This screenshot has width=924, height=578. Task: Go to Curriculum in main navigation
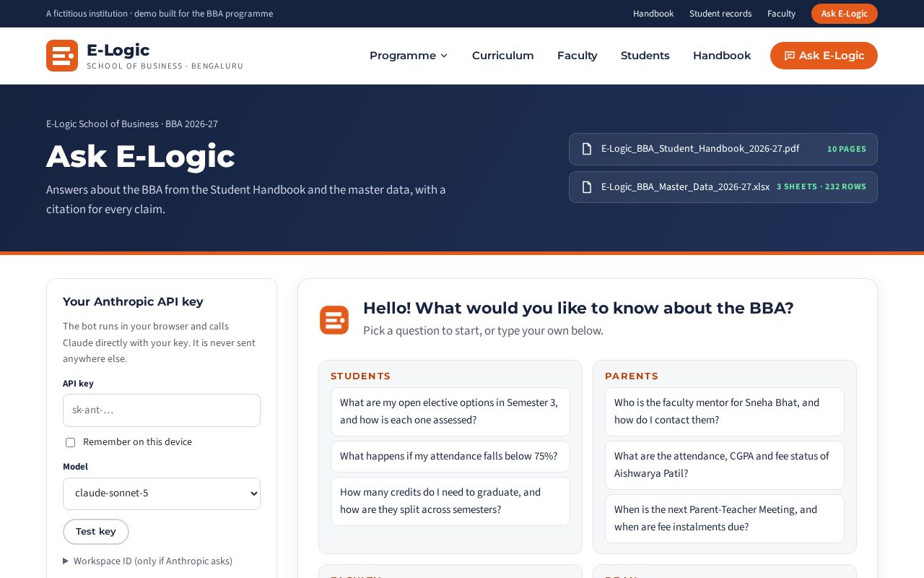coord(503,56)
